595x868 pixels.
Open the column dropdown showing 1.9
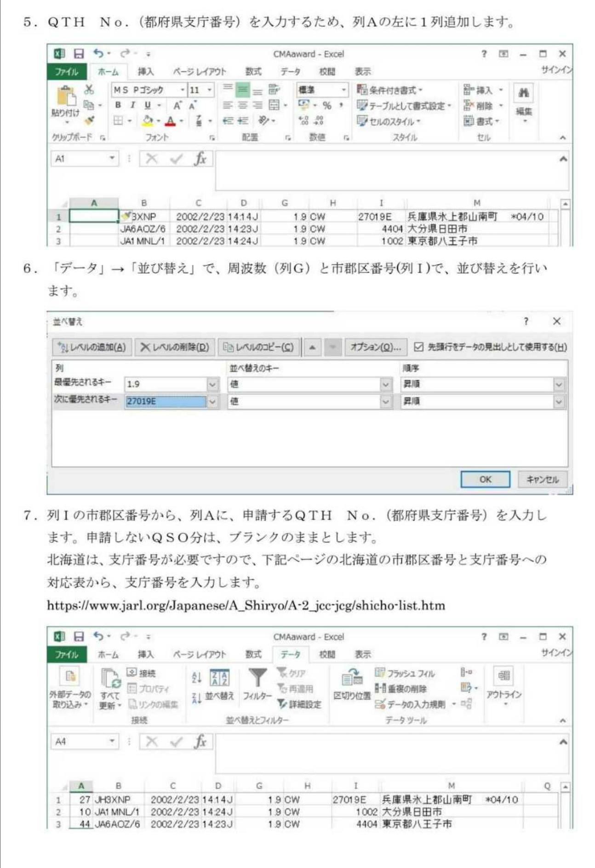212,384
